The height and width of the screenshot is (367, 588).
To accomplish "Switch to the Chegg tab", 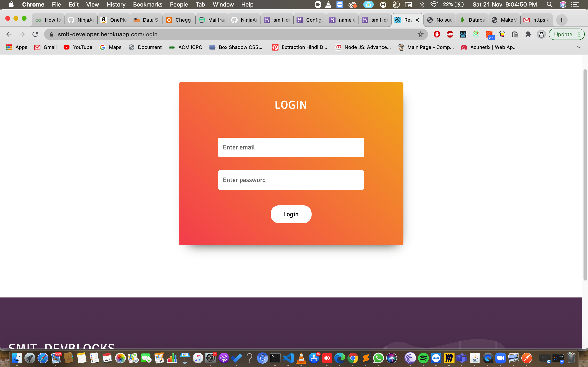I will tap(179, 20).
